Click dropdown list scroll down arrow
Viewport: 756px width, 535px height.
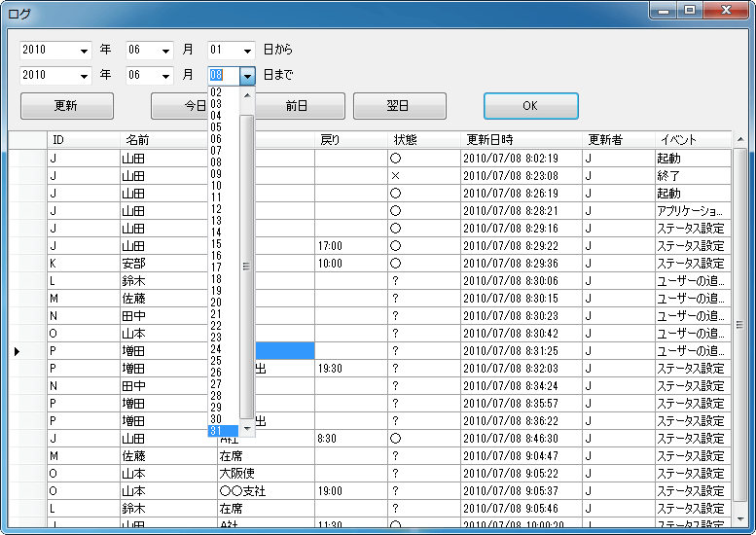pyautogui.click(x=247, y=428)
